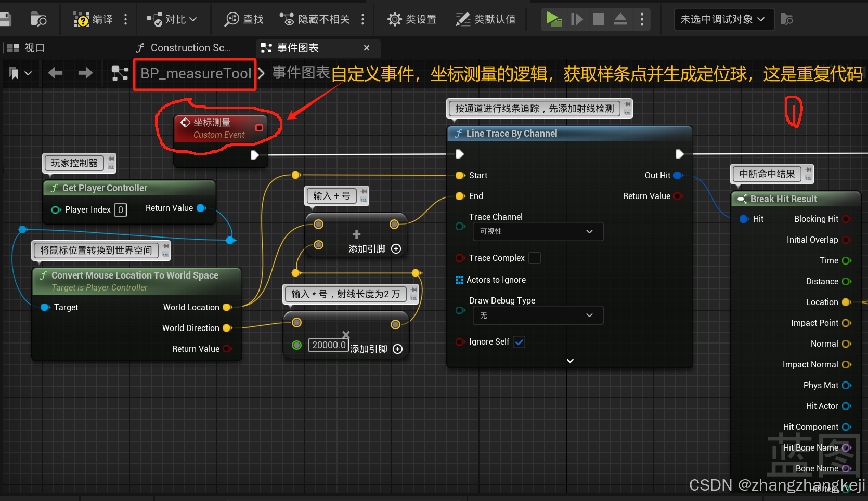The image size is (868, 501).
Task: Open 类默认值 class defaults
Action: (486, 19)
